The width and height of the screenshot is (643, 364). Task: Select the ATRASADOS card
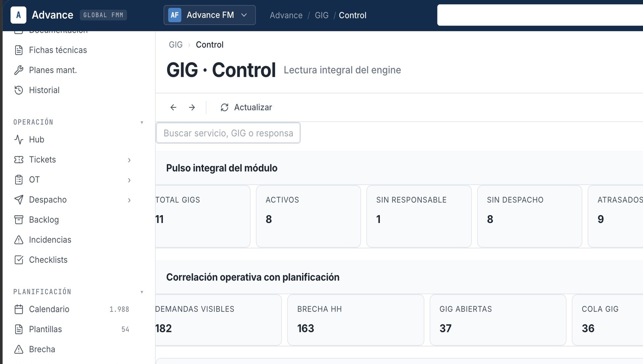615,216
